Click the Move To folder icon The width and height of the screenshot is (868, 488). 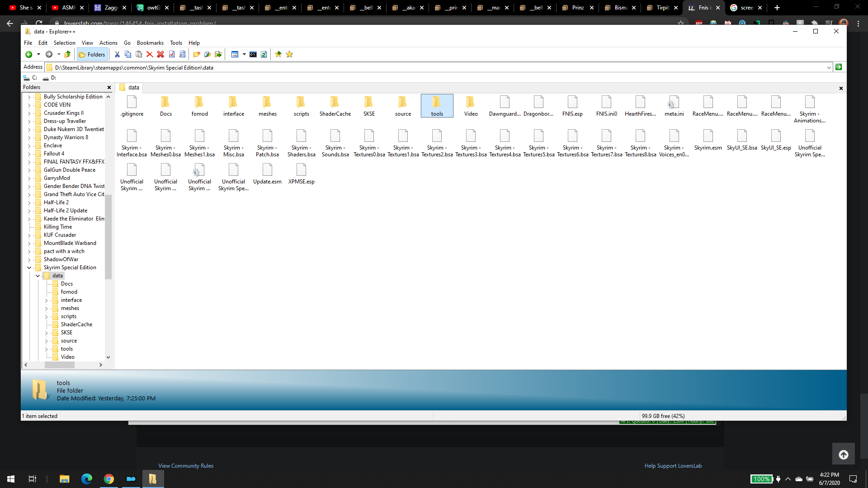pos(218,55)
